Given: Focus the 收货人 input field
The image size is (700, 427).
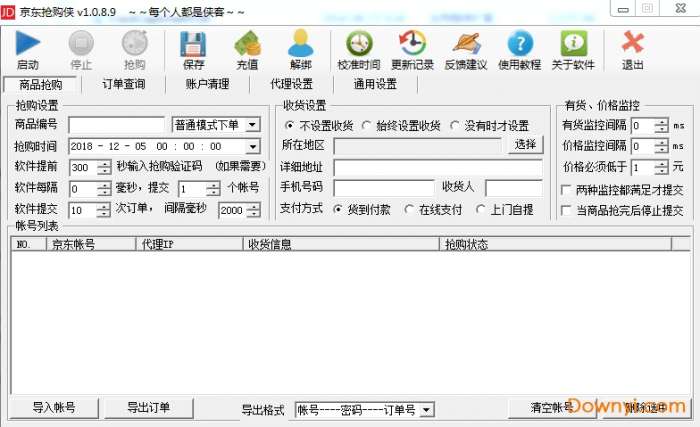Looking at the screenshot, I should pos(514,188).
